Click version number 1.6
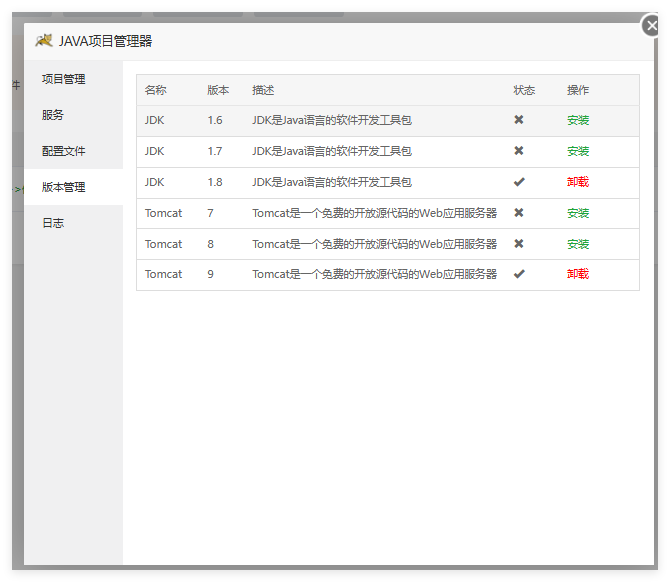Screen dimensions: 670x582 click(215, 121)
